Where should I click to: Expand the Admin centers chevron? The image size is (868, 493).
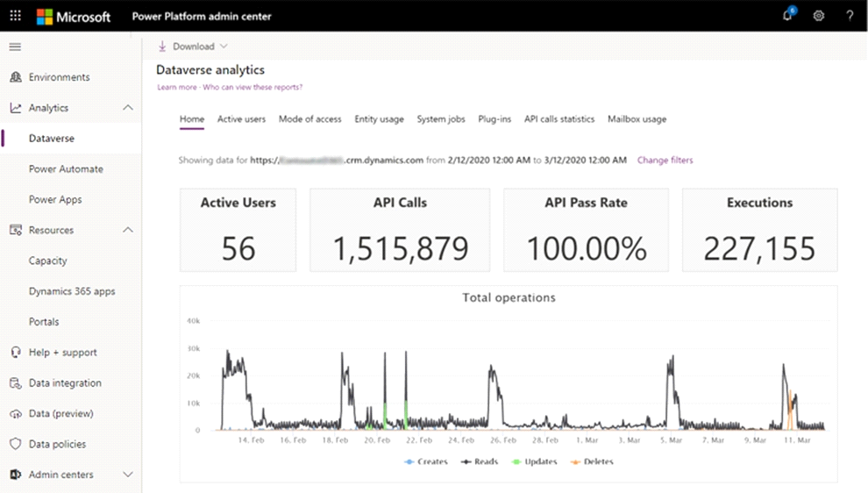point(128,475)
